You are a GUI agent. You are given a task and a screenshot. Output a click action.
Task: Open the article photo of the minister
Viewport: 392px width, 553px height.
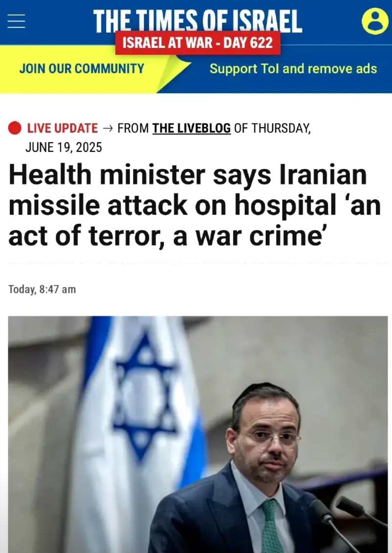(198, 434)
